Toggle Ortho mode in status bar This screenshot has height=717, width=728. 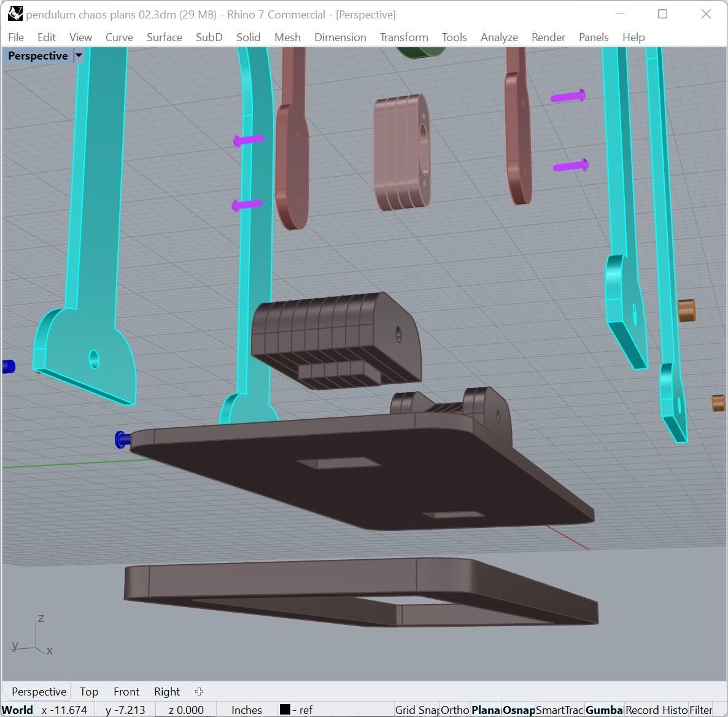click(x=455, y=710)
